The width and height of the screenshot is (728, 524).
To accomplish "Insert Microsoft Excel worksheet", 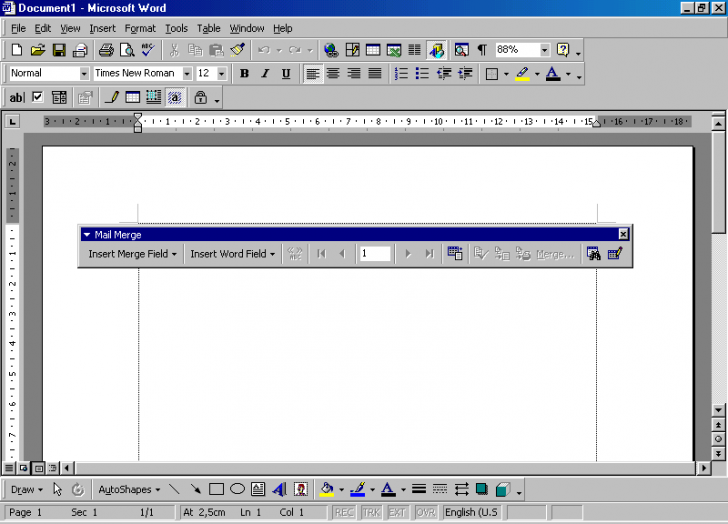I will point(394,50).
